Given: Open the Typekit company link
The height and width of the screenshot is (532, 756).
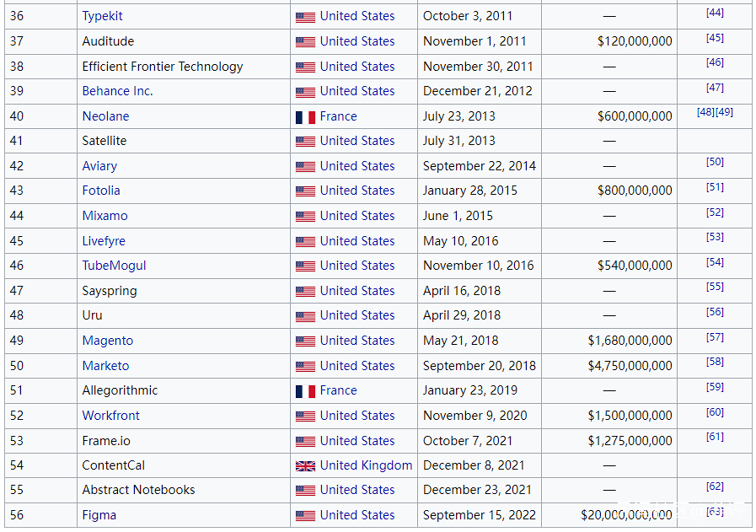Looking at the screenshot, I should [102, 16].
